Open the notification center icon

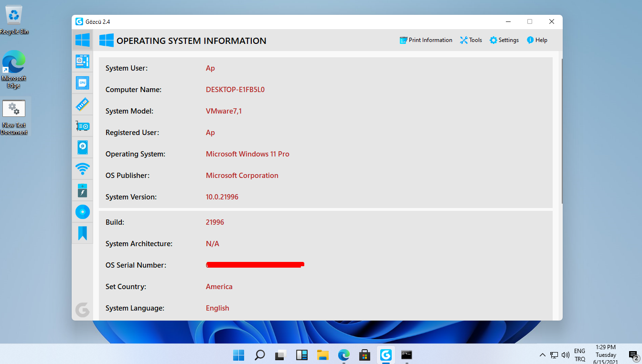(634, 355)
